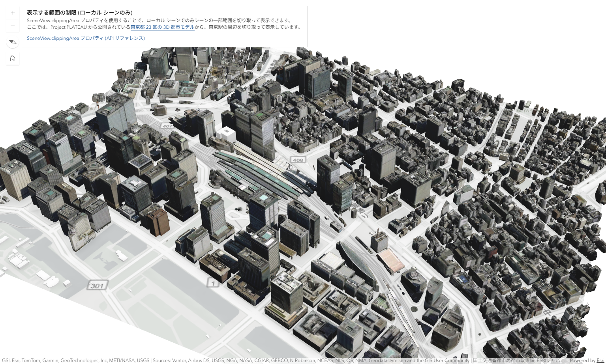Click the Powered by text
Screen dimensions: 606x364
coord(582,360)
